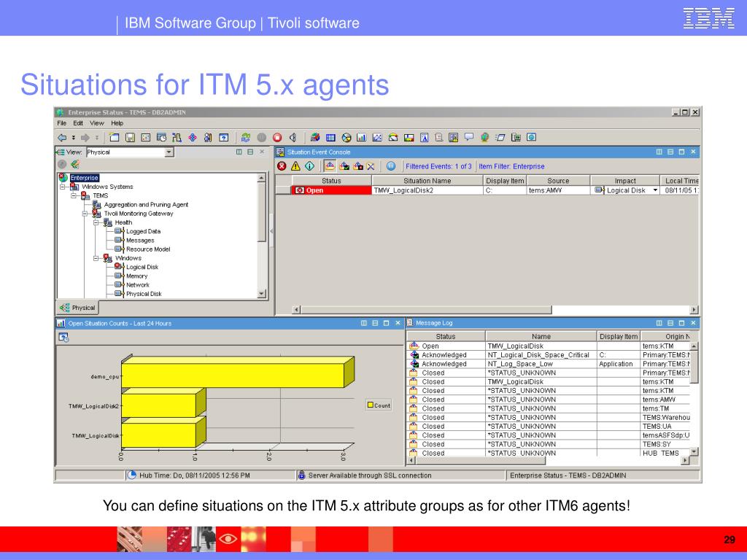Viewport: 747px width, 560px height.
Task: Click the red Stop icon in toolbar
Action: [277, 138]
